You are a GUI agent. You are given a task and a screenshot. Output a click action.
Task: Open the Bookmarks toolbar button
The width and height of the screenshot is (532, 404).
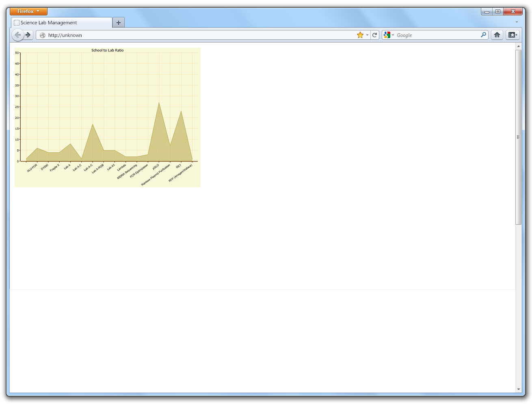point(513,35)
